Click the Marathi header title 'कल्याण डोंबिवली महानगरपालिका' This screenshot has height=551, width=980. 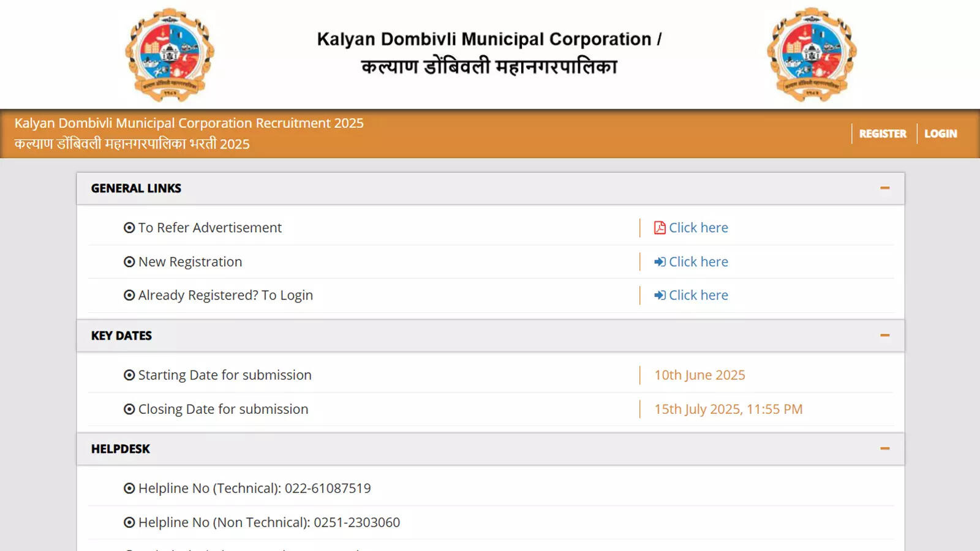point(489,66)
